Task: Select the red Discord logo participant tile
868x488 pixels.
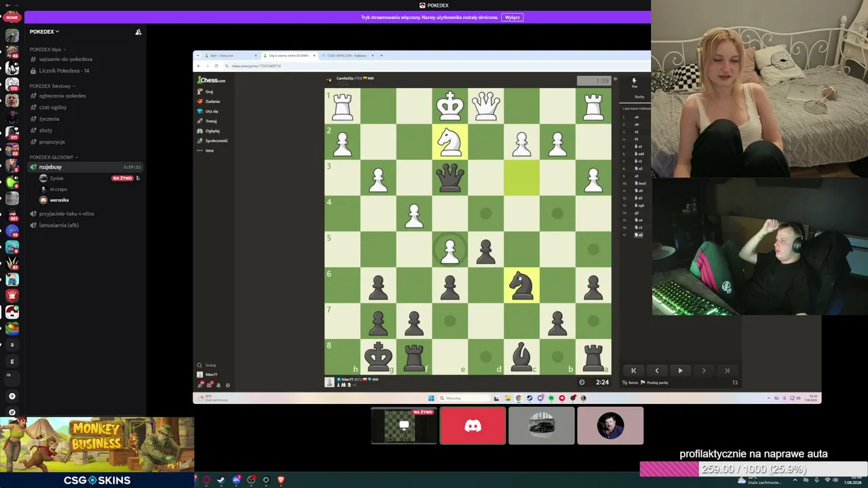Action: pos(473,426)
